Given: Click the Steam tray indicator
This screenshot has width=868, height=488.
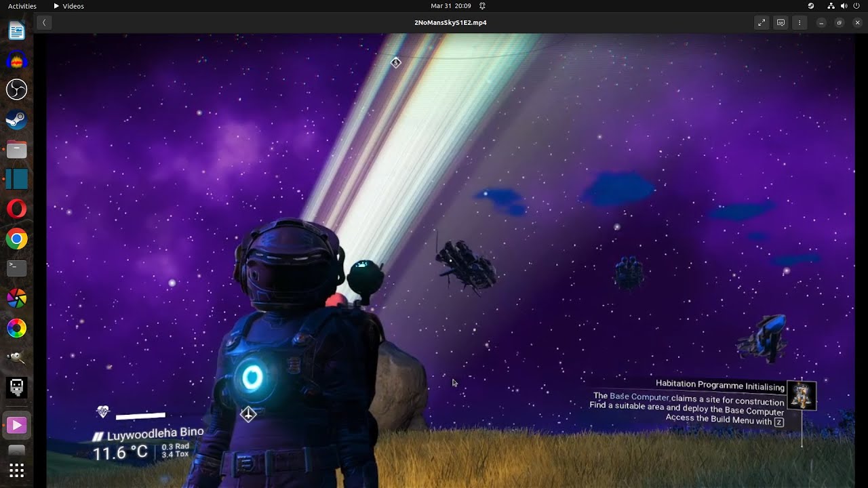Looking at the screenshot, I should click(811, 5).
